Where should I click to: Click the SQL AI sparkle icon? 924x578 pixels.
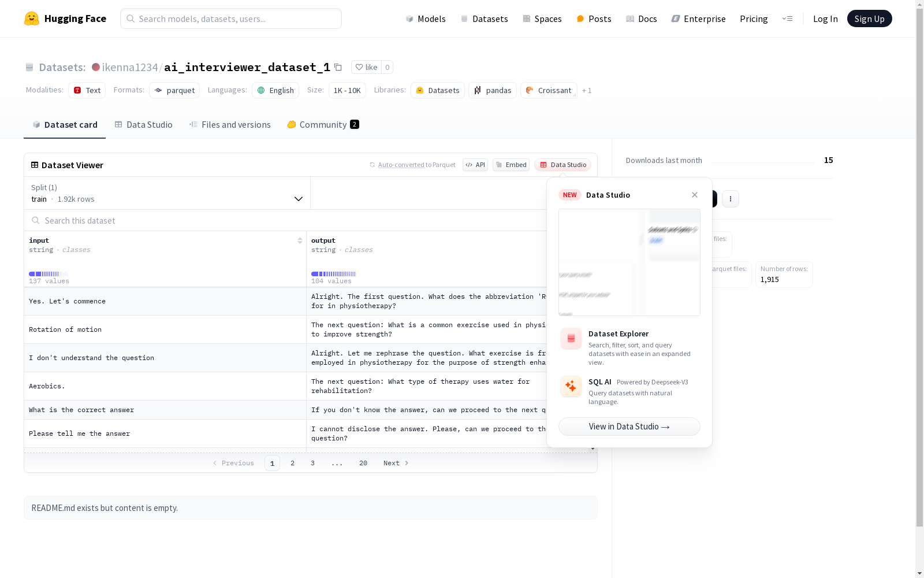[571, 386]
